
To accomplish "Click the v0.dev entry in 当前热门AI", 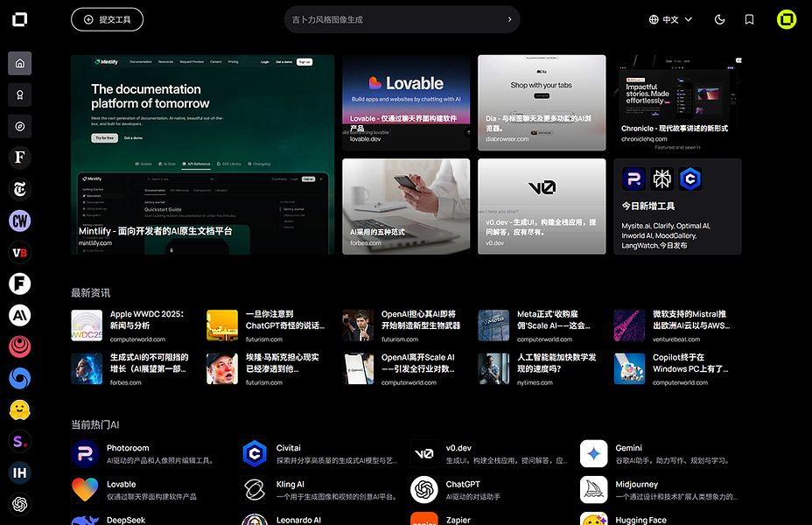I will coord(491,453).
